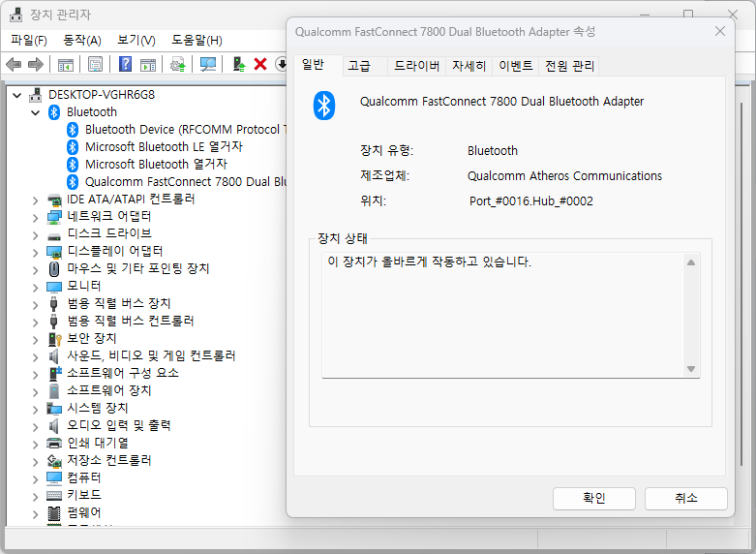
Task: Expand the 범용 직렬 버스 컨트롤러 category
Action: [x=35, y=322]
